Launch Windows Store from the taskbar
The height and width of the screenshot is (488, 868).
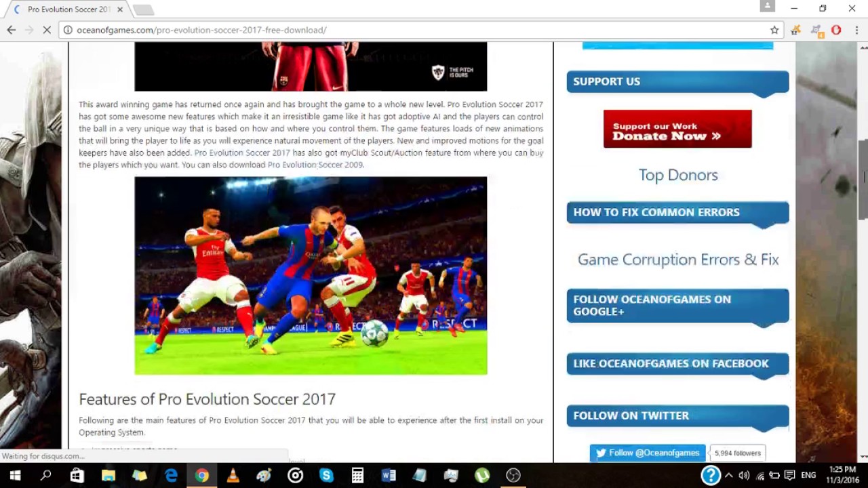[77, 475]
